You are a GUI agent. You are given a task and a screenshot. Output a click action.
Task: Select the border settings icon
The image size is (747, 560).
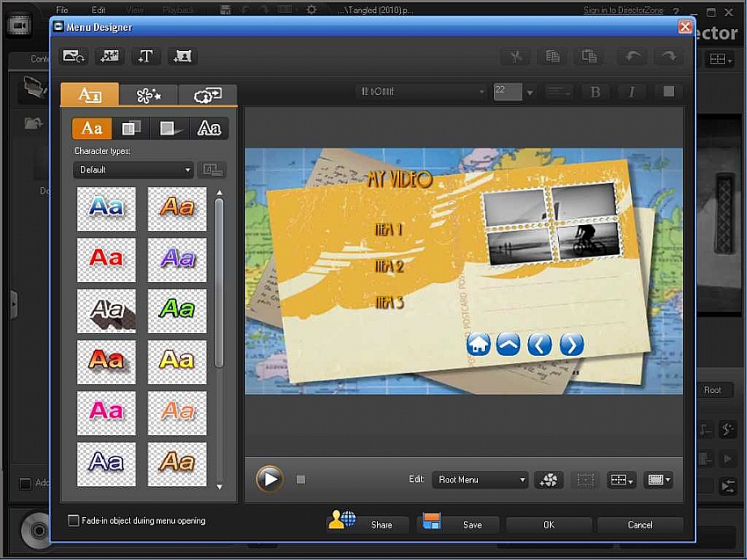pyautogui.click(x=209, y=128)
